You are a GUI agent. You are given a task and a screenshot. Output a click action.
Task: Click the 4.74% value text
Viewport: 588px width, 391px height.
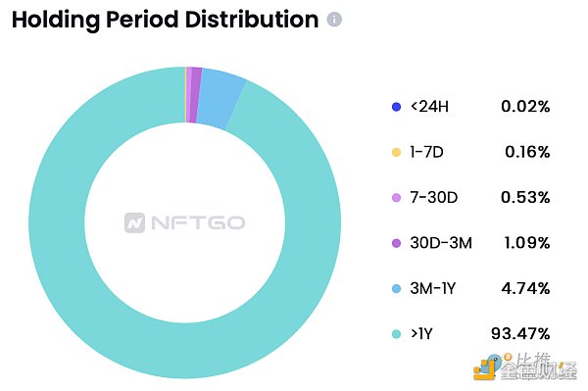click(x=525, y=288)
